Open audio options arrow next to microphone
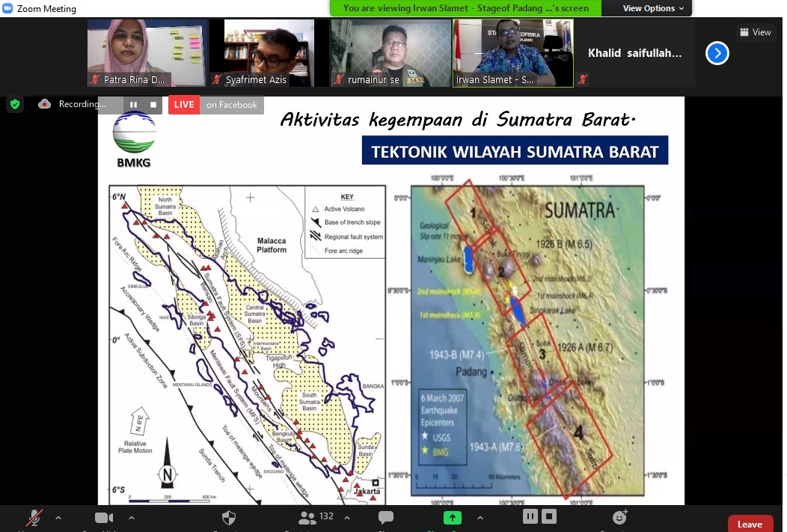The image size is (787, 532). click(x=58, y=518)
